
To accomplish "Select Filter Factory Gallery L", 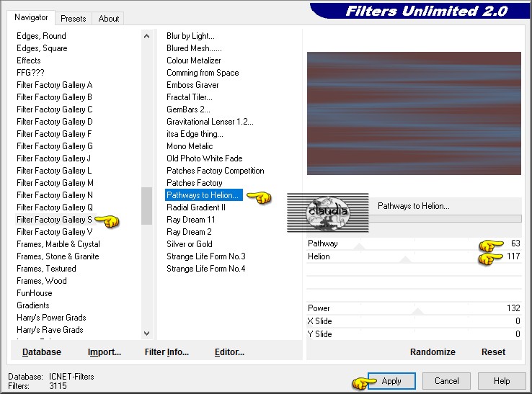I will pyautogui.click(x=54, y=171).
